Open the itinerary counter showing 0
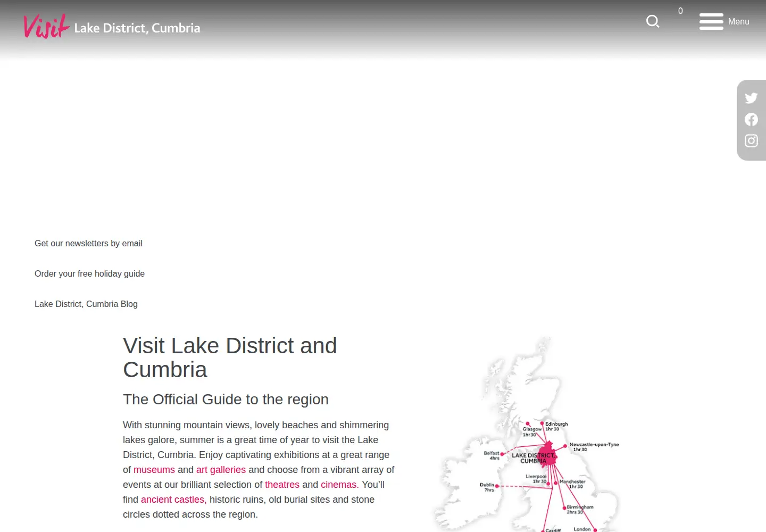 coord(680,11)
